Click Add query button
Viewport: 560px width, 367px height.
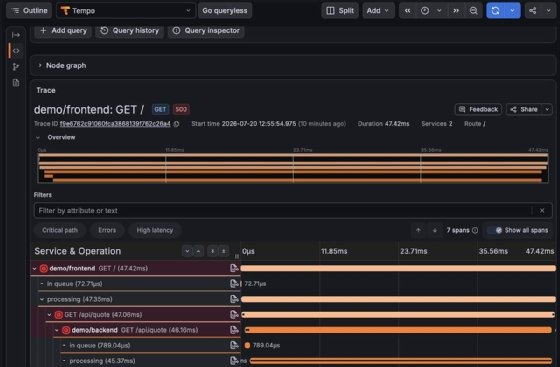tap(63, 31)
